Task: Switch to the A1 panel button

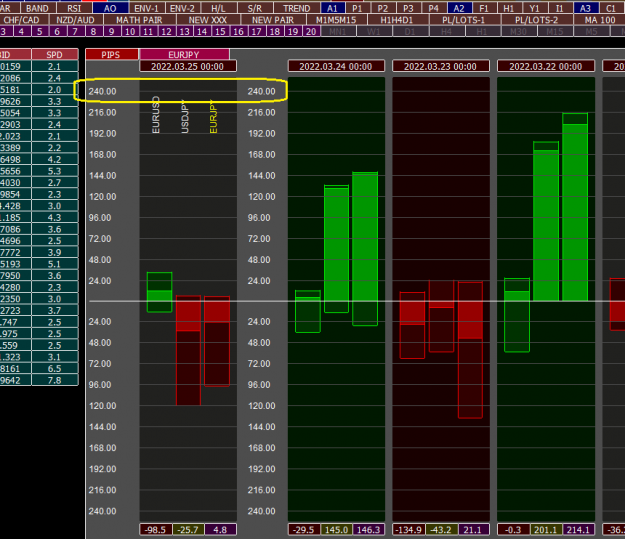Action: [332, 8]
